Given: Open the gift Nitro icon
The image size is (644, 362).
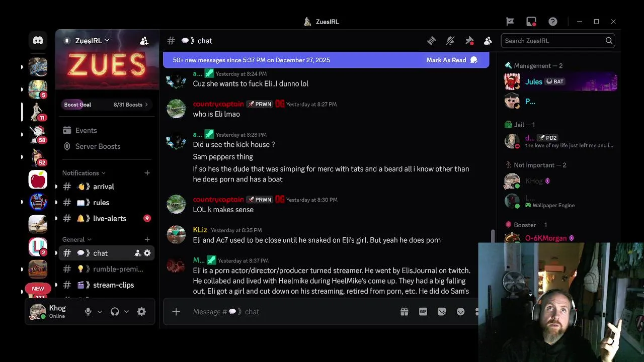Looking at the screenshot, I should 404,312.
